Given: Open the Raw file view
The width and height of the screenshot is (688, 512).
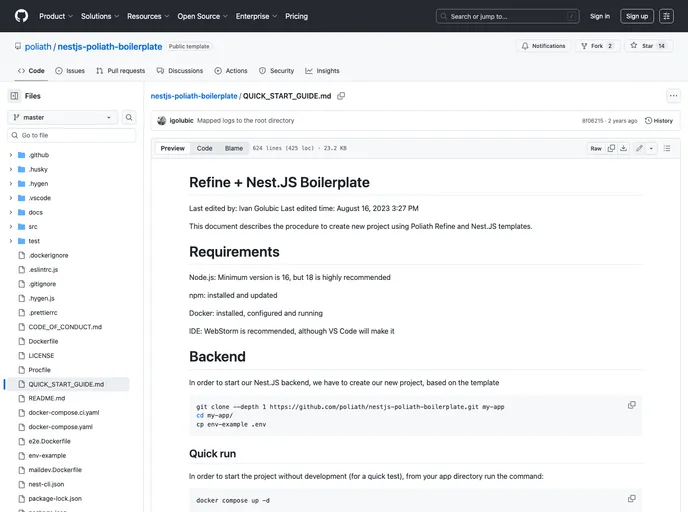Looking at the screenshot, I should point(596,148).
